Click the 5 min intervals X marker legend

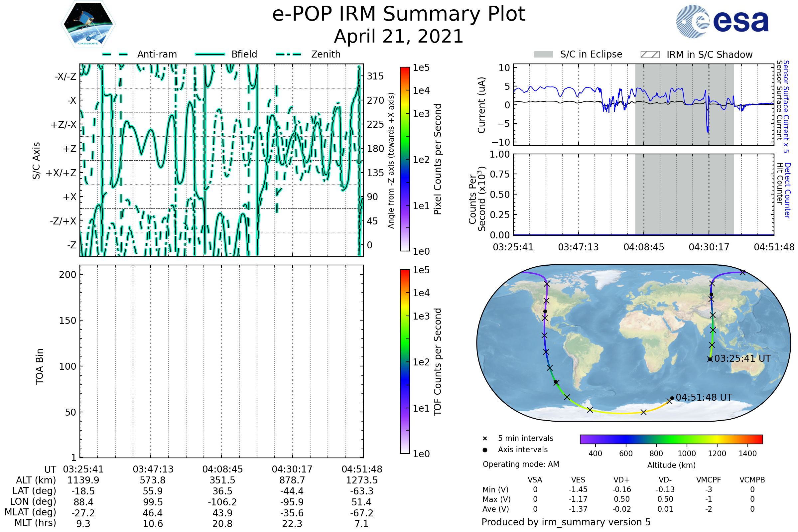click(485, 439)
